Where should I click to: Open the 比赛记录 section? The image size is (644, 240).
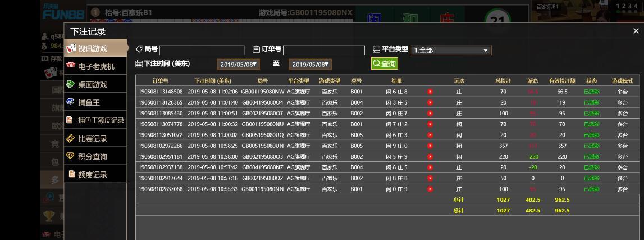coord(93,138)
